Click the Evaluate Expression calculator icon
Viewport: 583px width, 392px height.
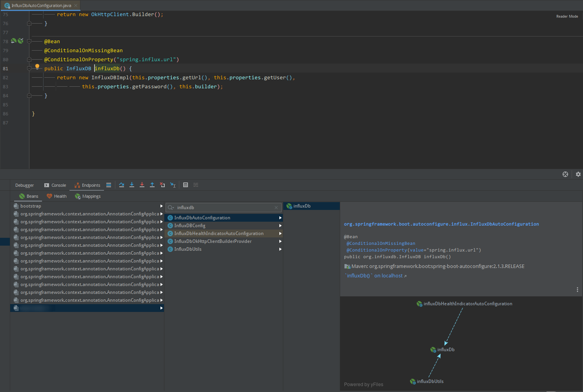tap(186, 185)
